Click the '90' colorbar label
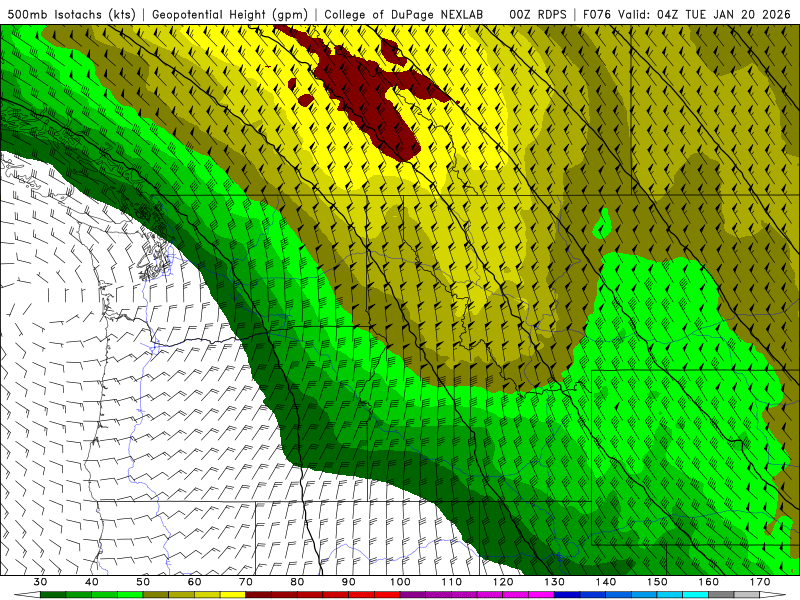Image resolution: width=800 pixels, height=600 pixels. pyautogui.click(x=348, y=582)
